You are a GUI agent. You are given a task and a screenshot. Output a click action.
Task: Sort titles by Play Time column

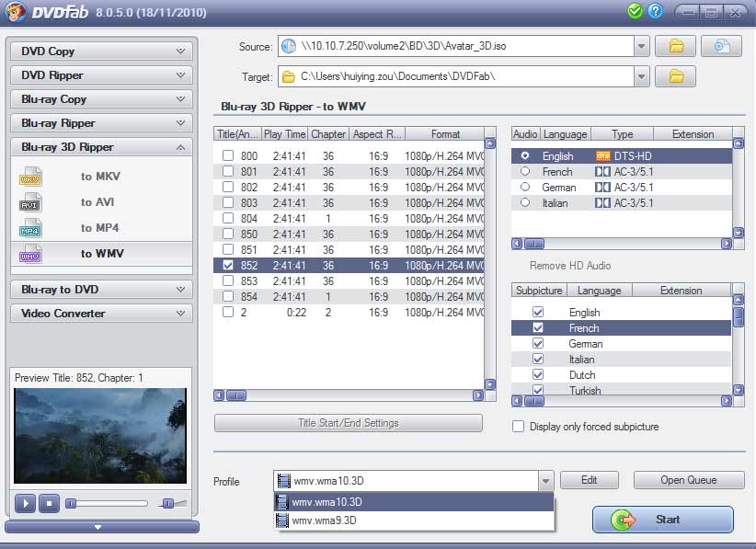[284, 134]
